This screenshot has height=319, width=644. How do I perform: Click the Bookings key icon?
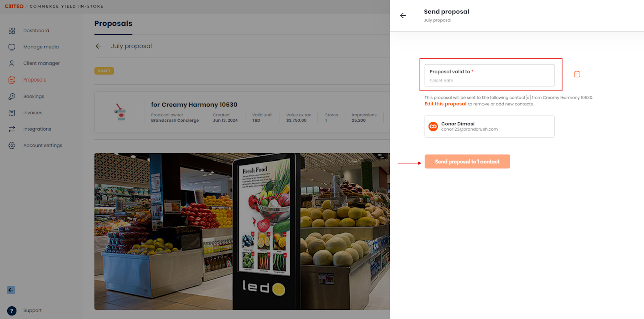coord(12,96)
